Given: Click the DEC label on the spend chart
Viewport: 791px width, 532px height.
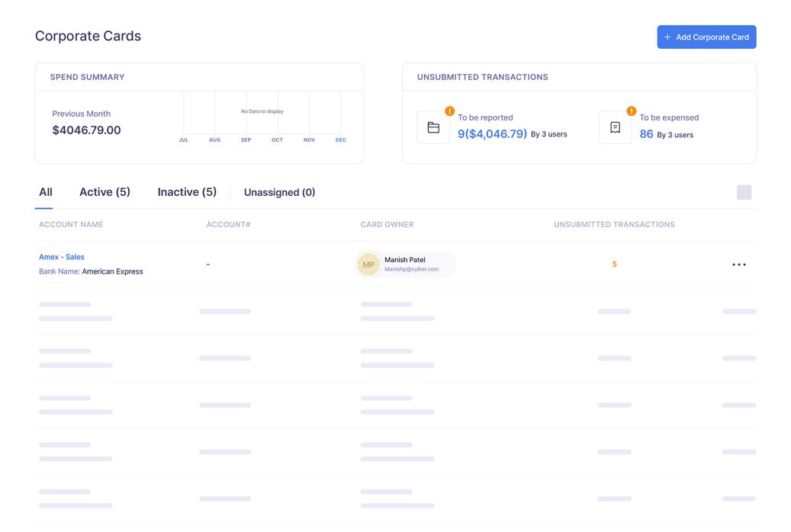Looking at the screenshot, I should (x=341, y=140).
